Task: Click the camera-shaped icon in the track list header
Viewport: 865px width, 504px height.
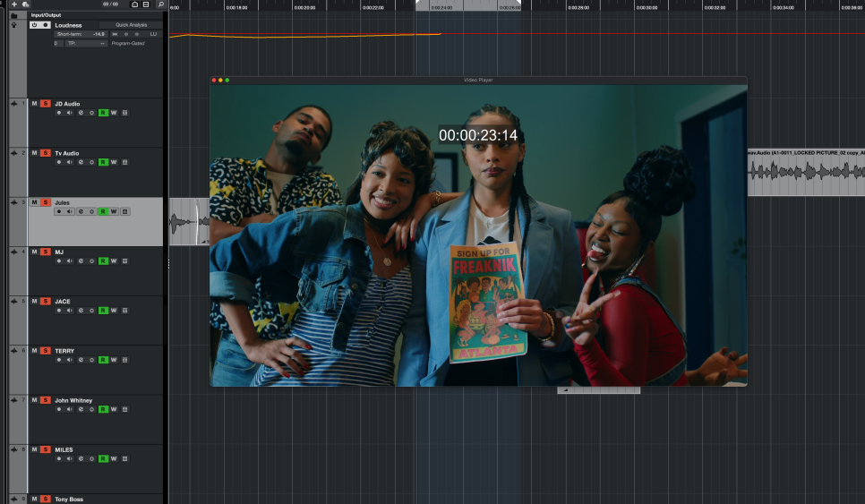Action: tap(134, 4)
